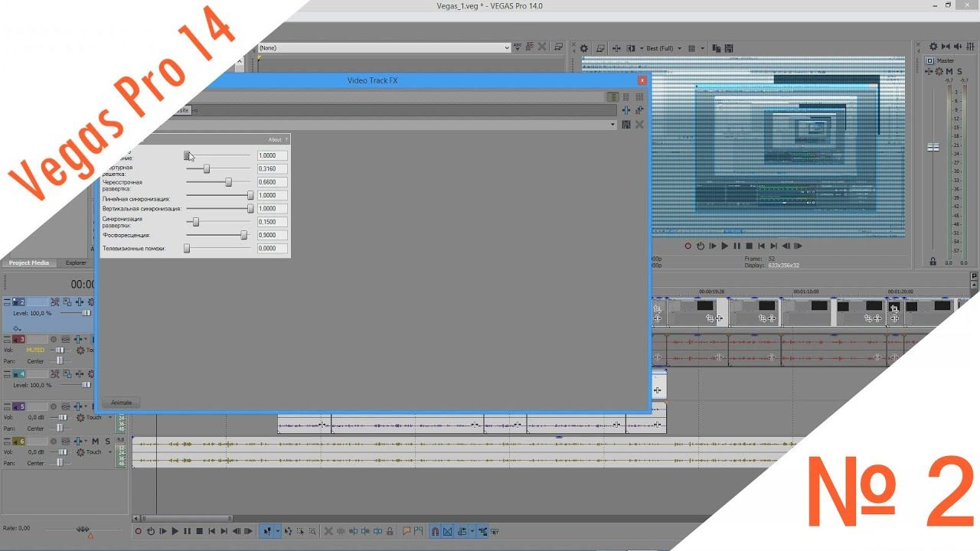Screen dimensions: 980x551
Task: Switch to the Explorer tab
Action: pos(76,262)
